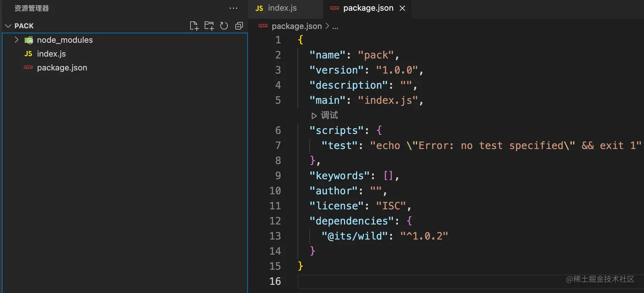This screenshot has height=293, width=644.
Task: Click the "main" key on line 5
Action: pos(328,100)
